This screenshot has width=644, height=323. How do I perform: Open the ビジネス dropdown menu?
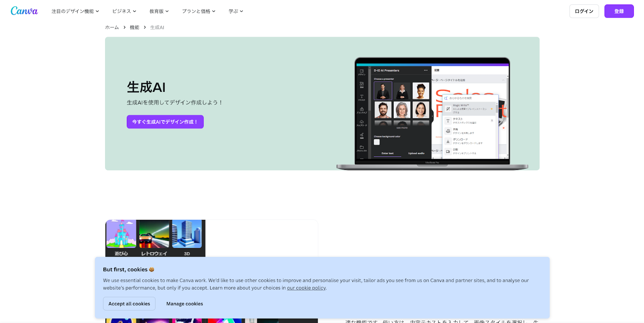[x=124, y=11]
